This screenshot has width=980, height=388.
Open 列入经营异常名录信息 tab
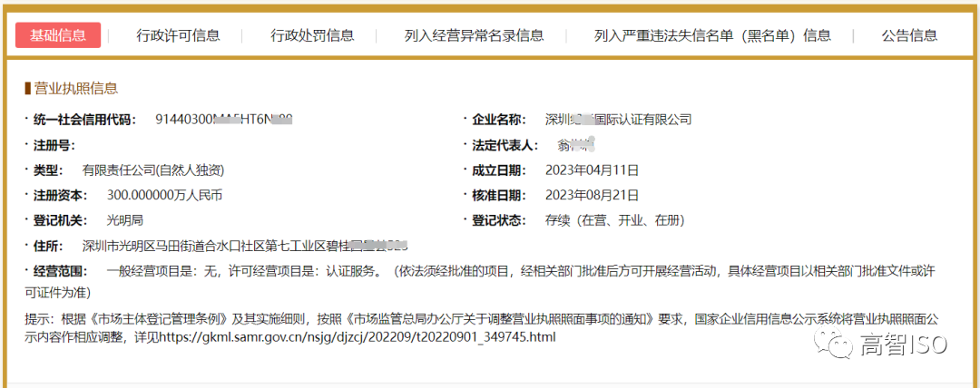(475, 35)
